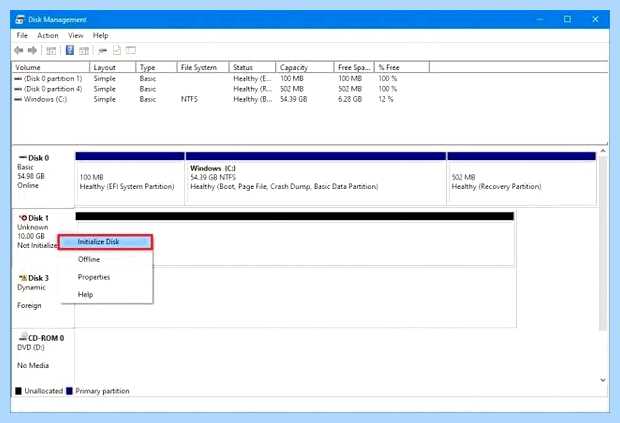Sort by the % Free column header
This screenshot has height=423, width=620.
[x=402, y=67]
